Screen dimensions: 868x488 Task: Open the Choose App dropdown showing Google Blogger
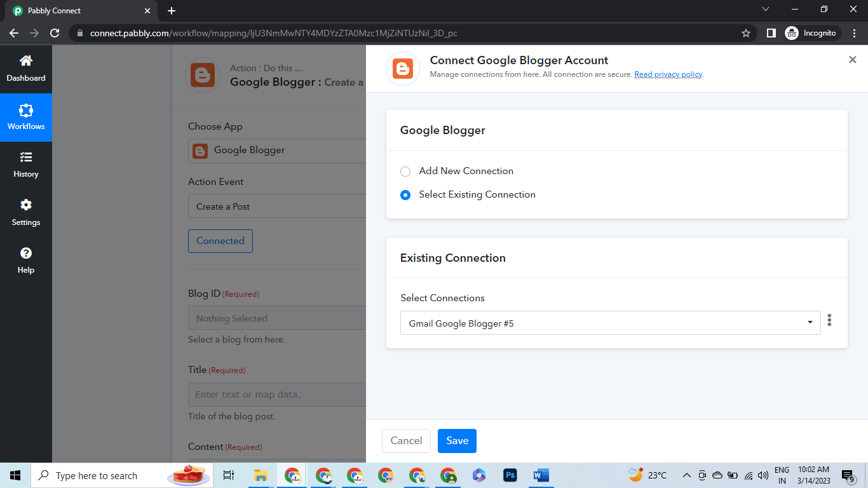277,151
